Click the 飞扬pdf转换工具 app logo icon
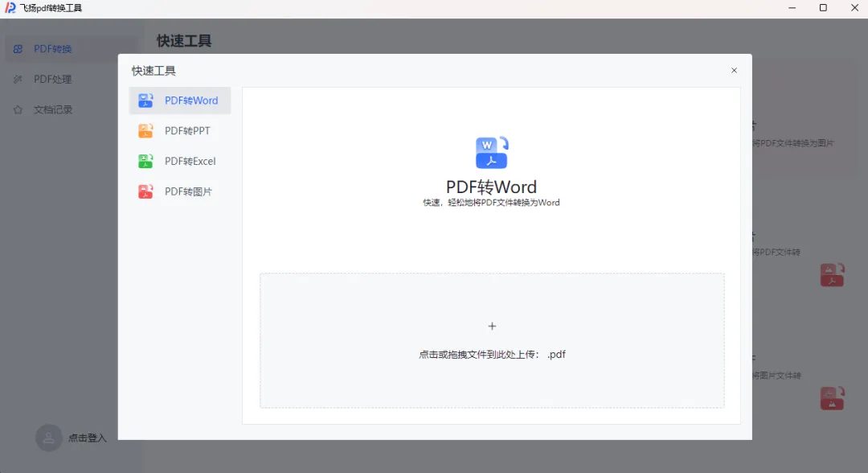868x473 pixels. 10,8
